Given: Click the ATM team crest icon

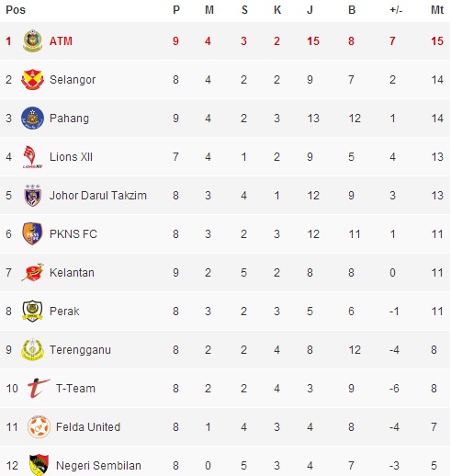Looking at the screenshot, I should coord(32,40).
